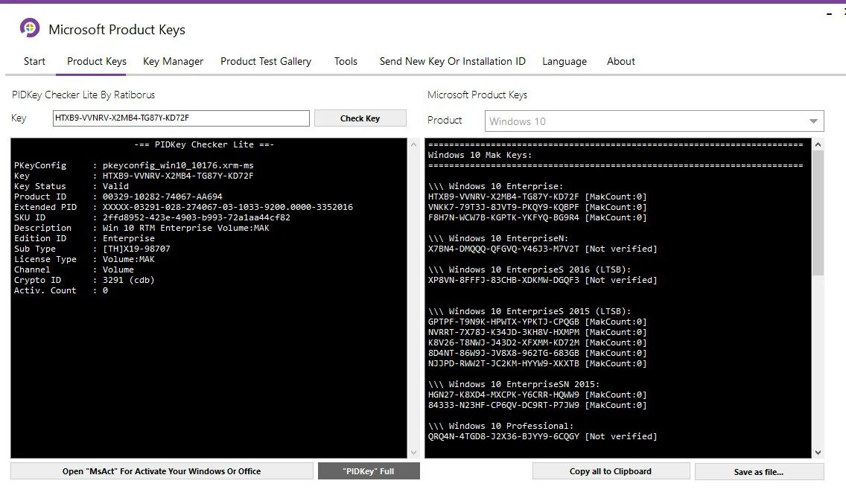The image size is (846, 504).
Task: Minimize the application window
Action: (x=830, y=14)
